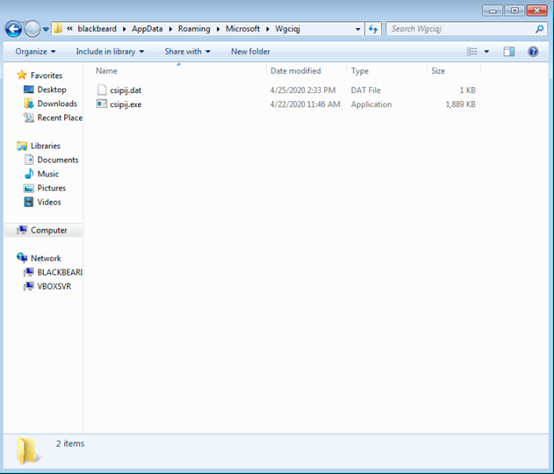Screen dimensions: 554x474
Task: Click the Desktop monitor icon
Action: point(29,89)
